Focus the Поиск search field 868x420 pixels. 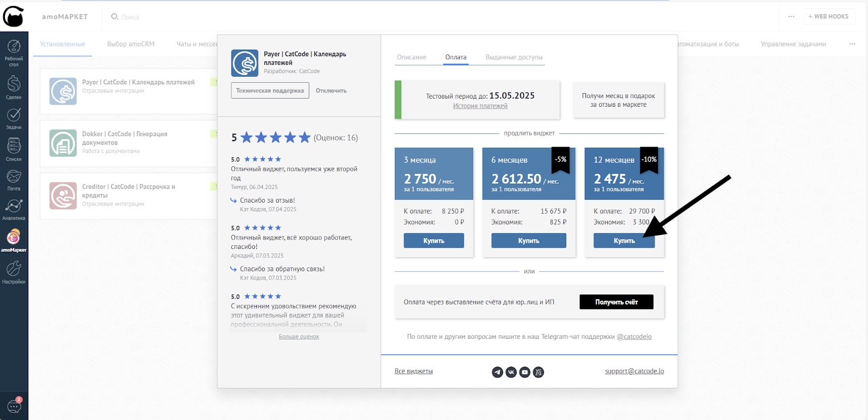click(130, 17)
